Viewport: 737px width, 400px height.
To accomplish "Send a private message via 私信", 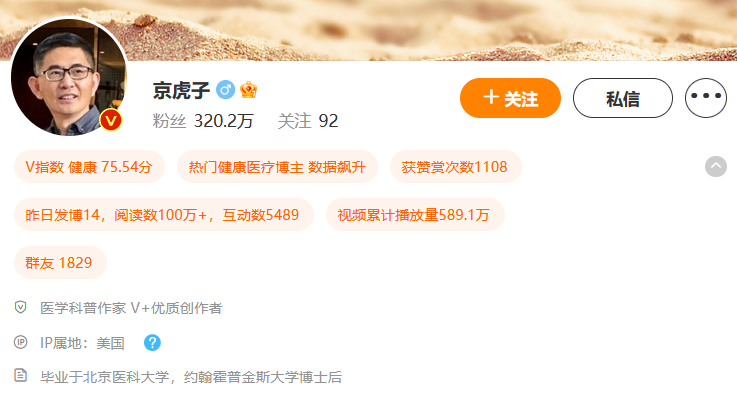I will coord(622,98).
